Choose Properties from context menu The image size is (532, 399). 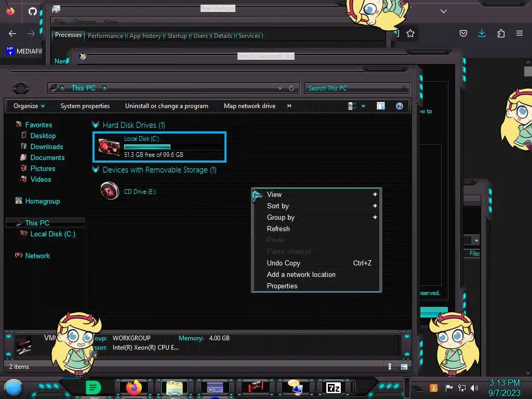click(316, 286)
